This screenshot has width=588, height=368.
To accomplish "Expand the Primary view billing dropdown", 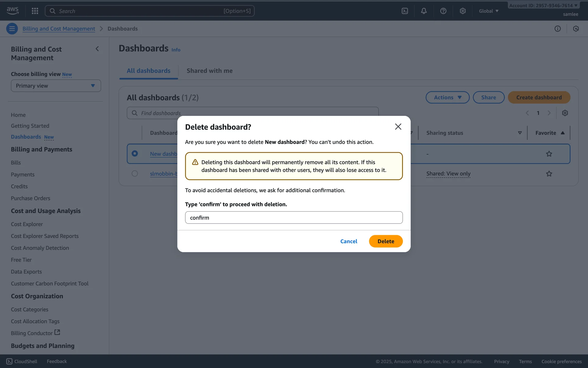I will pos(56,86).
